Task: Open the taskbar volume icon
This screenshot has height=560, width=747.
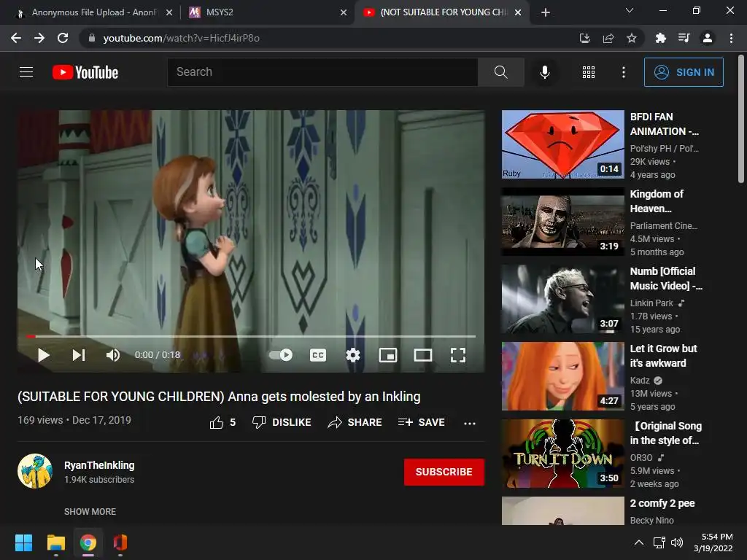Action: coord(676,542)
